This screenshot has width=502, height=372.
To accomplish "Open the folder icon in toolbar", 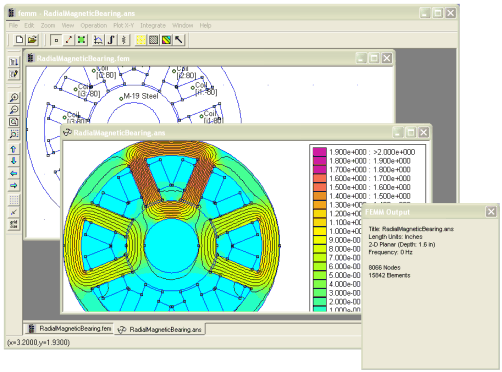I will pos(32,40).
